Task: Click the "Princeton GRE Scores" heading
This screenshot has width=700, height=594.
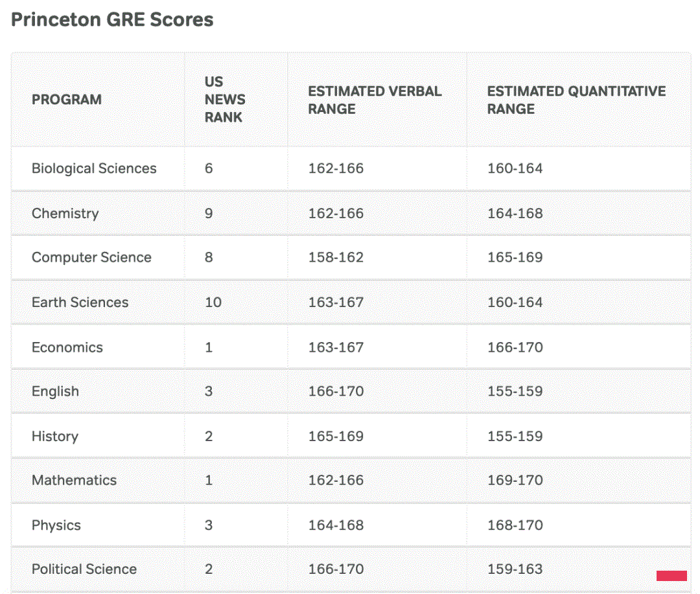Action: point(112,19)
